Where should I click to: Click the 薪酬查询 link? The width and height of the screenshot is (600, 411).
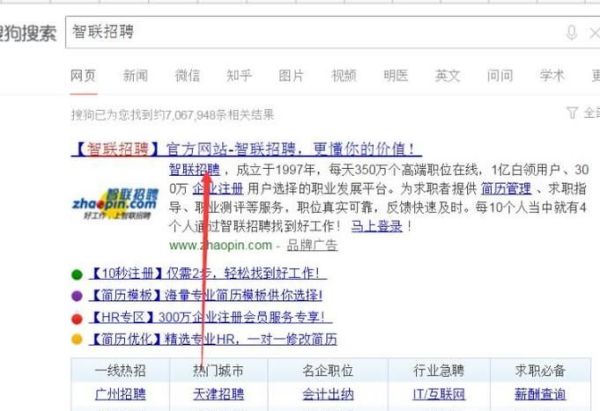[540, 394]
